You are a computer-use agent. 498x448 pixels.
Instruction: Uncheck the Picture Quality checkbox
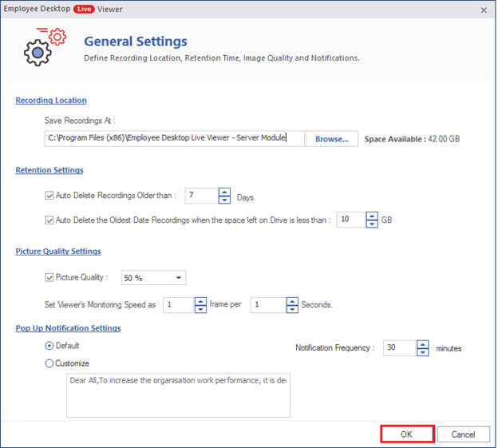[x=49, y=277]
